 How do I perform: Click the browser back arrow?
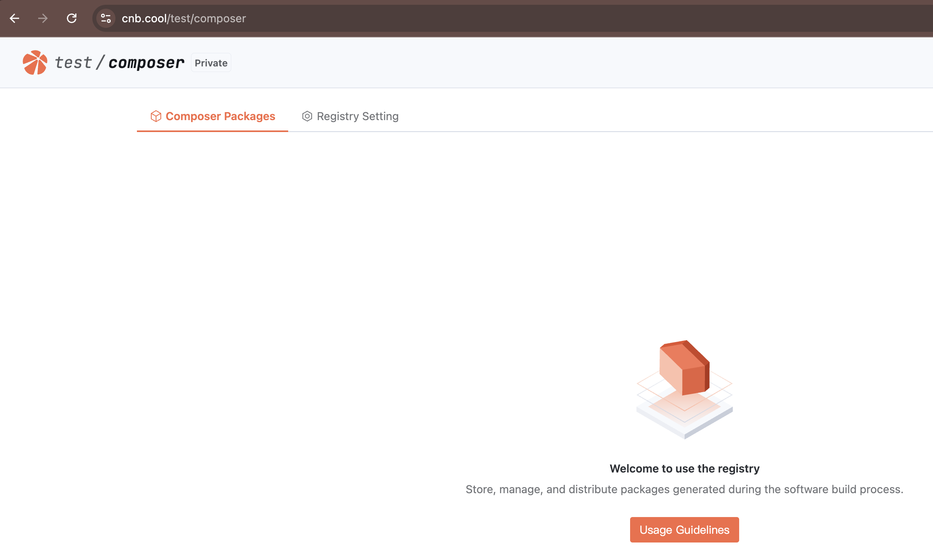[x=15, y=18]
